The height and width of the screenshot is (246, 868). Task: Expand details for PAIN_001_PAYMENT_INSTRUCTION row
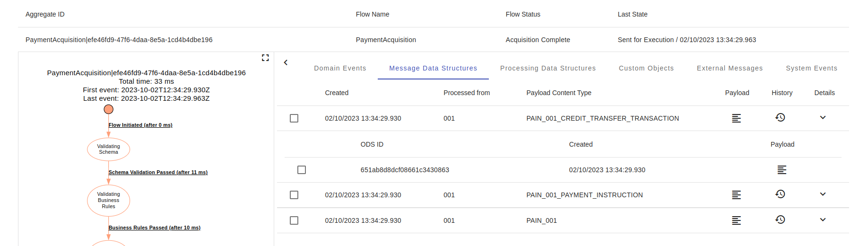(x=823, y=194)
